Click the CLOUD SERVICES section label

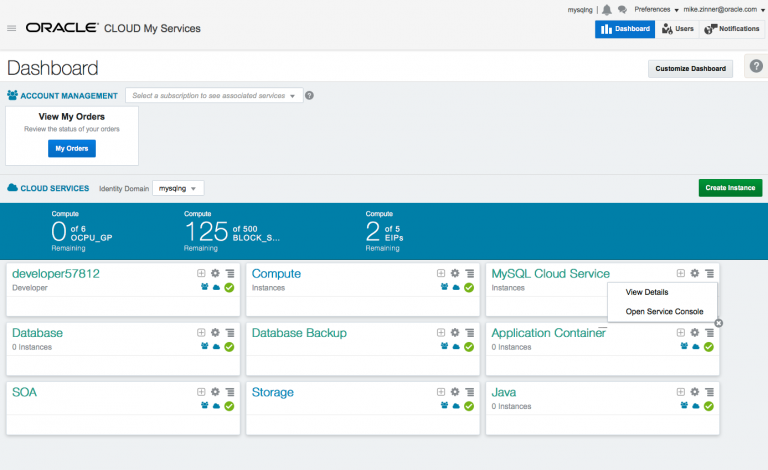point(54,188)
